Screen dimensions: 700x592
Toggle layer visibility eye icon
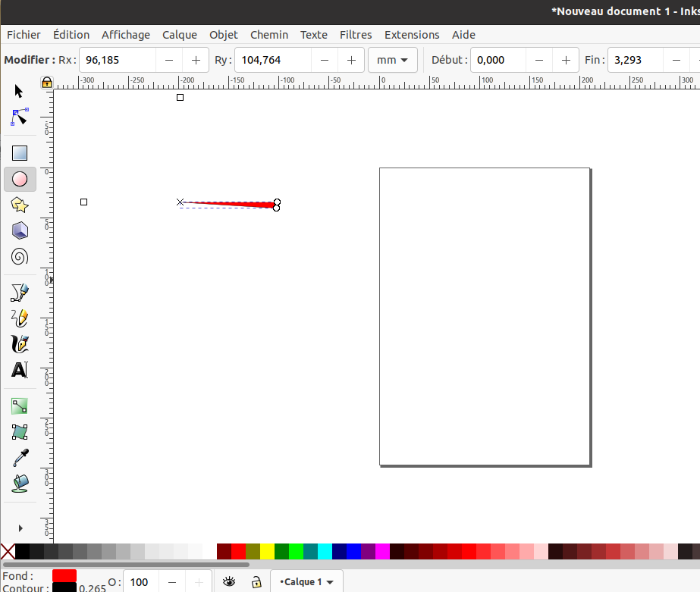(x=229, y=581)
